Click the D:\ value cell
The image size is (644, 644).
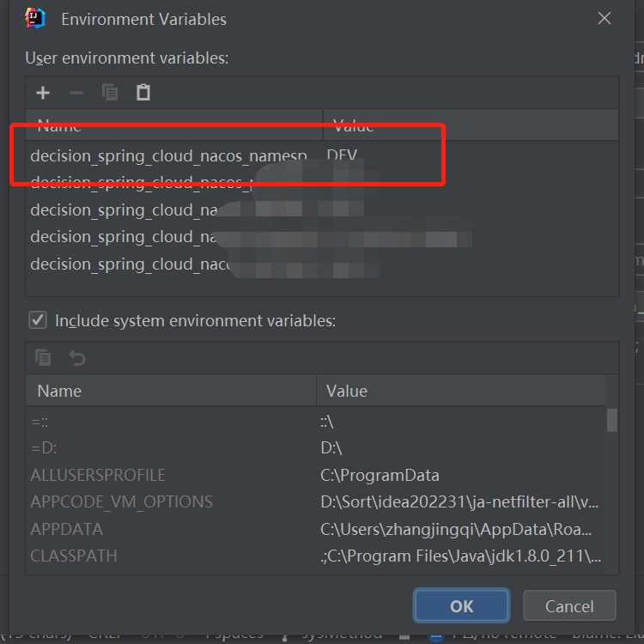point(331,448)
